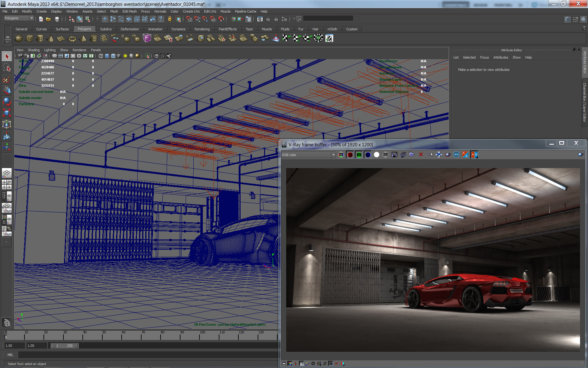Click the range slider bar ending at 250
Viewport: 588px width, 368px height.
(x=65, y=346)
